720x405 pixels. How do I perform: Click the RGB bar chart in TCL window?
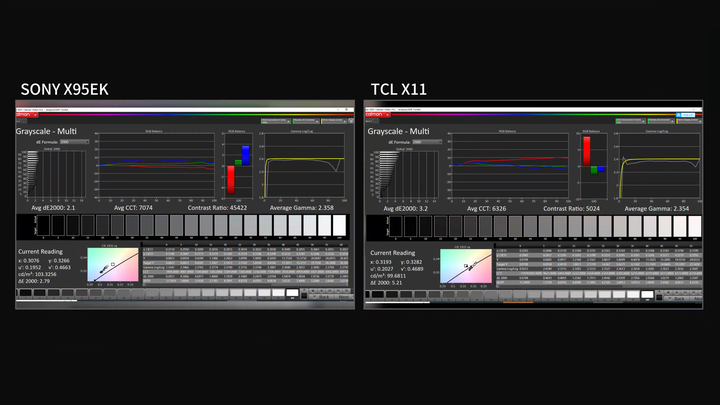point(593,167)
